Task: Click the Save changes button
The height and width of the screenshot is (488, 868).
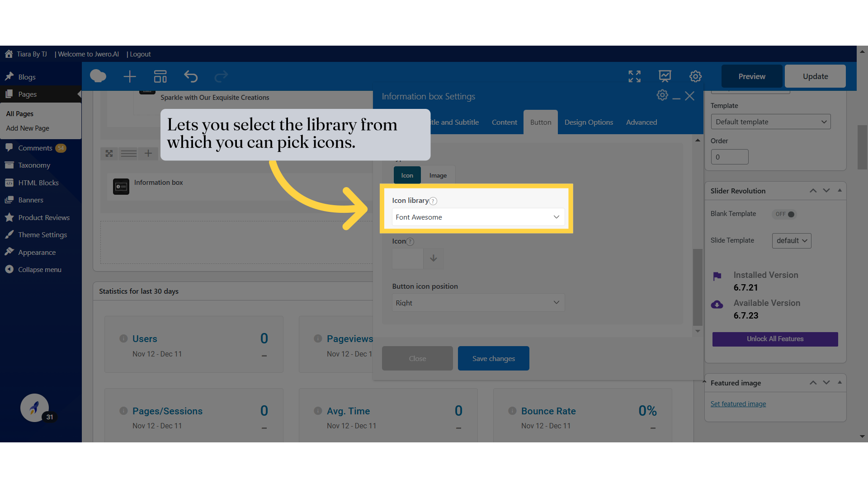Action: (x=493, y=358)
